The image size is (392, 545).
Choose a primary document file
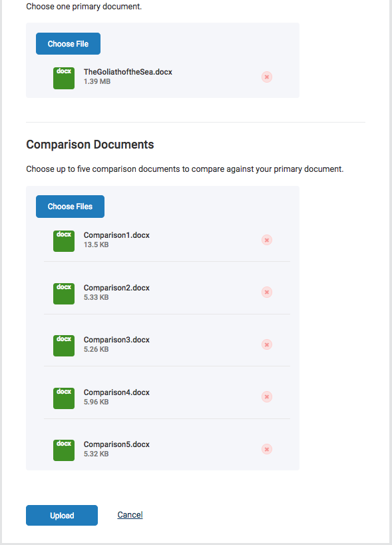[x=68, y=44]
